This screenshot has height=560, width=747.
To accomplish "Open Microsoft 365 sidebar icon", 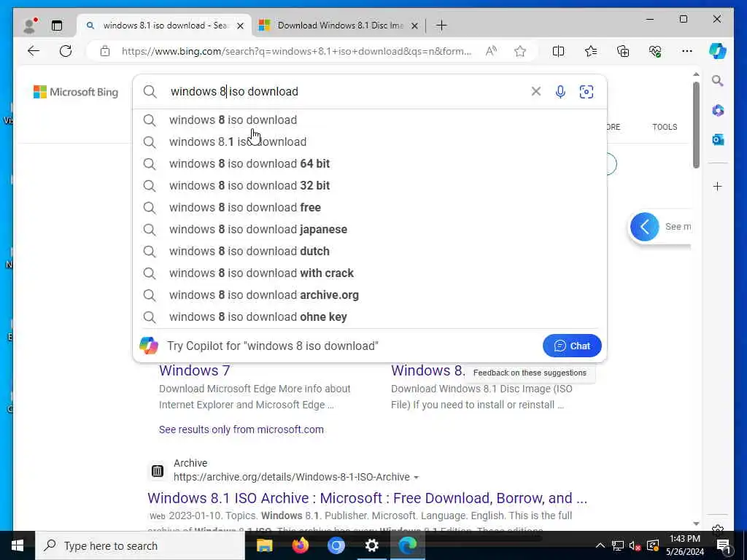I will [x=718, y=111].
